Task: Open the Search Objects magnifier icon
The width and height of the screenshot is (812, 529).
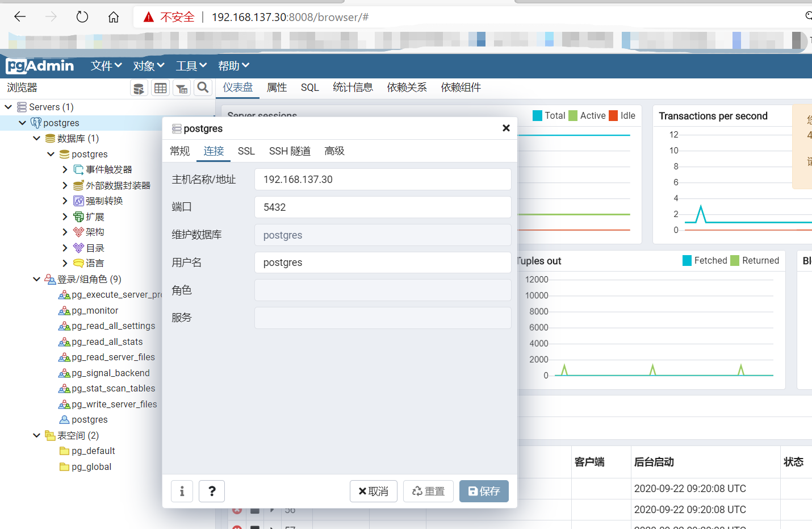Action: (203, 88)
